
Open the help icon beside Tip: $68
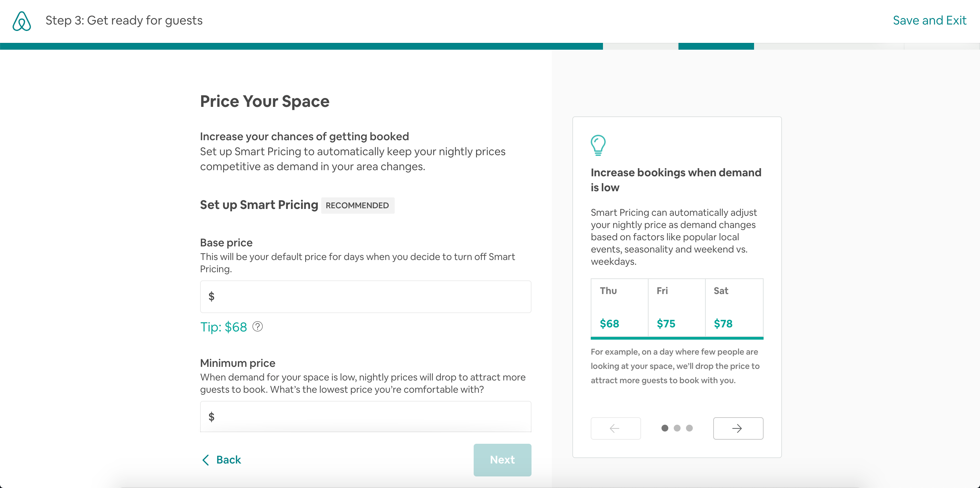[258, 327]
